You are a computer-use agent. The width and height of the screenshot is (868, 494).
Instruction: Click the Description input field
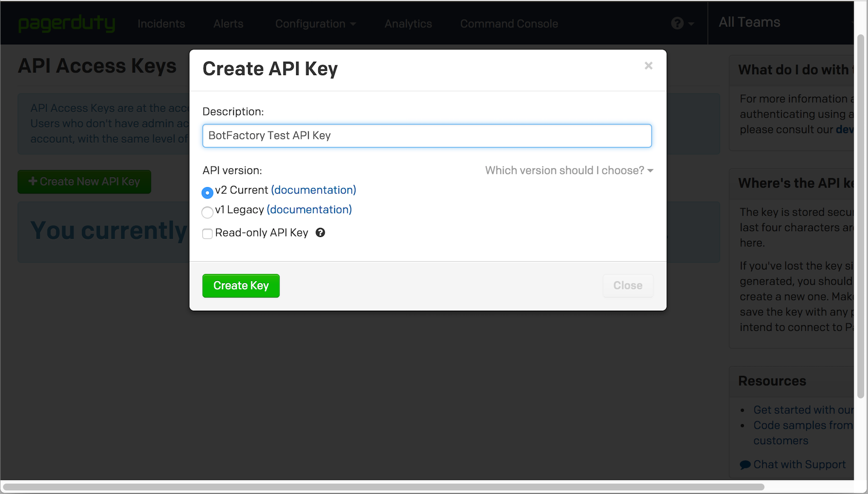point(427,136)
